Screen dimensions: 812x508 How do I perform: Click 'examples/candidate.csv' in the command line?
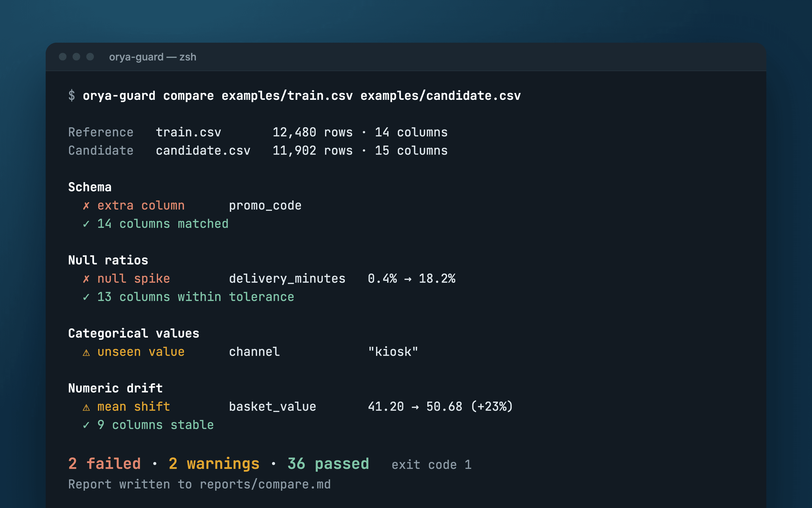[441, 96]
